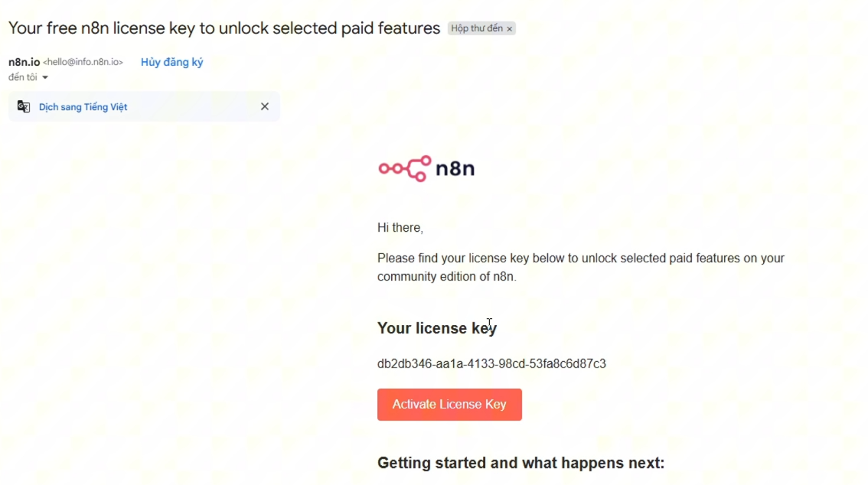Click Getting started and what happens next heading
This screenshot has width=868, height=485.
pyautogui.click(x=521, y=462)
